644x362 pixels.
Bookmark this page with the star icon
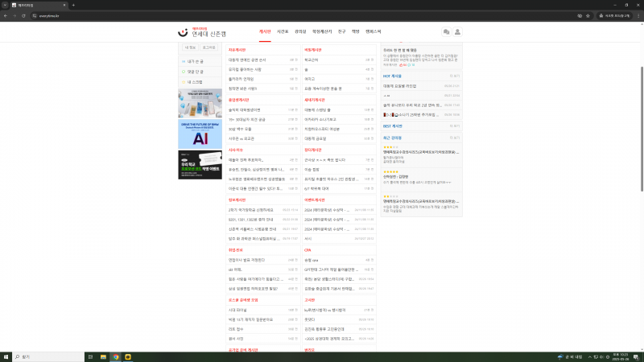[588, 16]
